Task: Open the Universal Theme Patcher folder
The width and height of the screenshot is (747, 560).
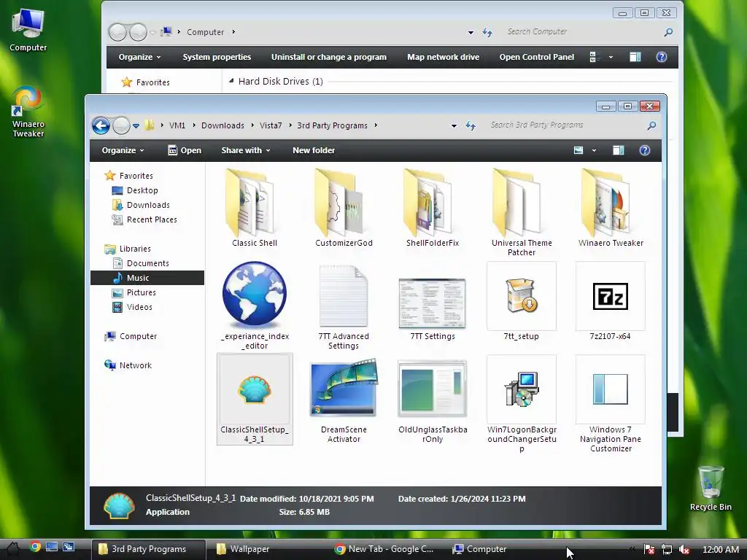Action: 522,212
